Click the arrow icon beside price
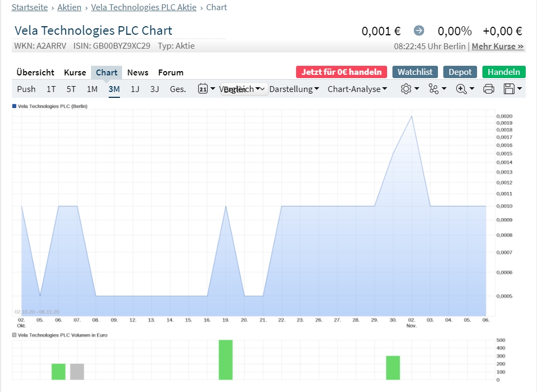The image size is (537, 392). pyautogui.click(x=419, y=31)
